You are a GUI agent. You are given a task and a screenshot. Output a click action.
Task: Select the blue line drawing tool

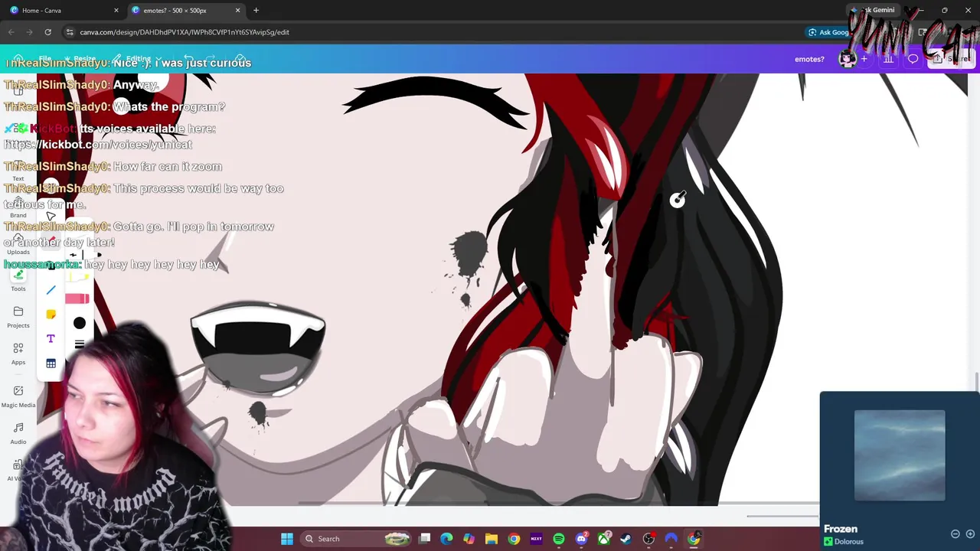point(51,290)
